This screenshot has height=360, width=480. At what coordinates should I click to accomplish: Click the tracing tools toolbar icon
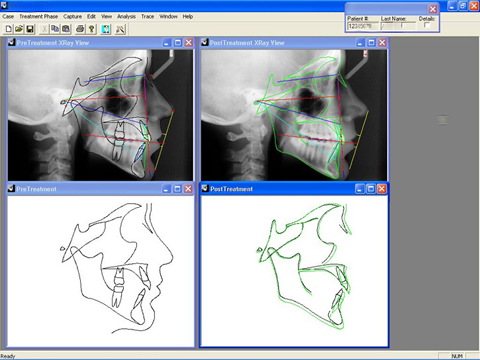click(120, 29)
